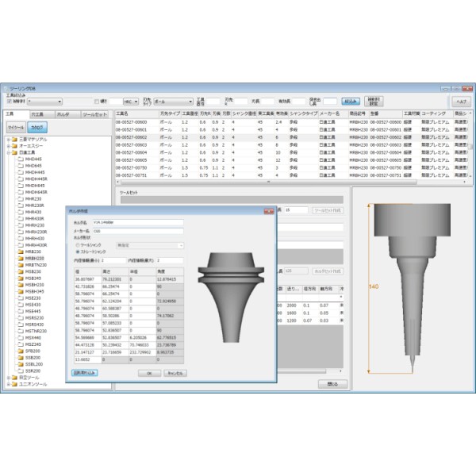Select the MHR230 folder icon
Image resolution: width=476 pixels, height=476 pixels.
tap(21, 199)
